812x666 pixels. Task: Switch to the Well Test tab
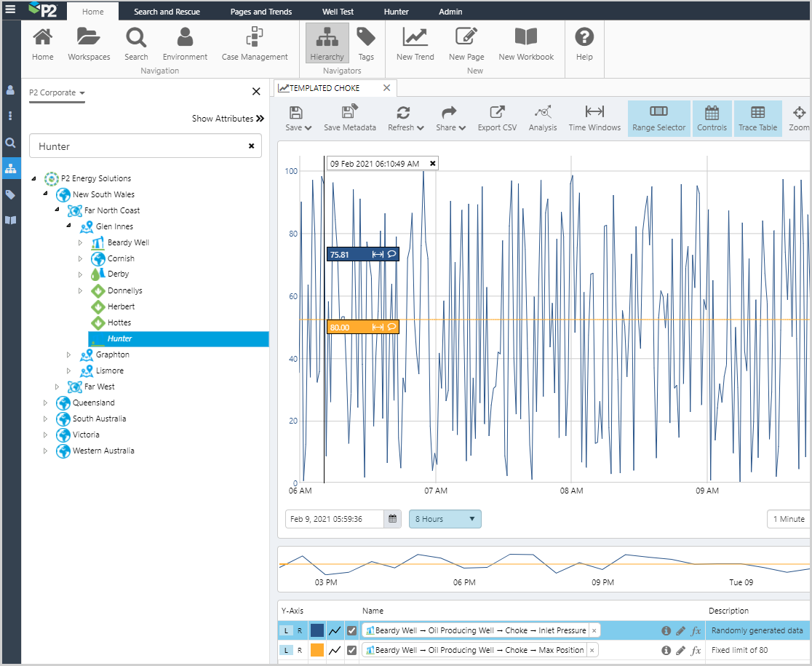pos(338,12)
